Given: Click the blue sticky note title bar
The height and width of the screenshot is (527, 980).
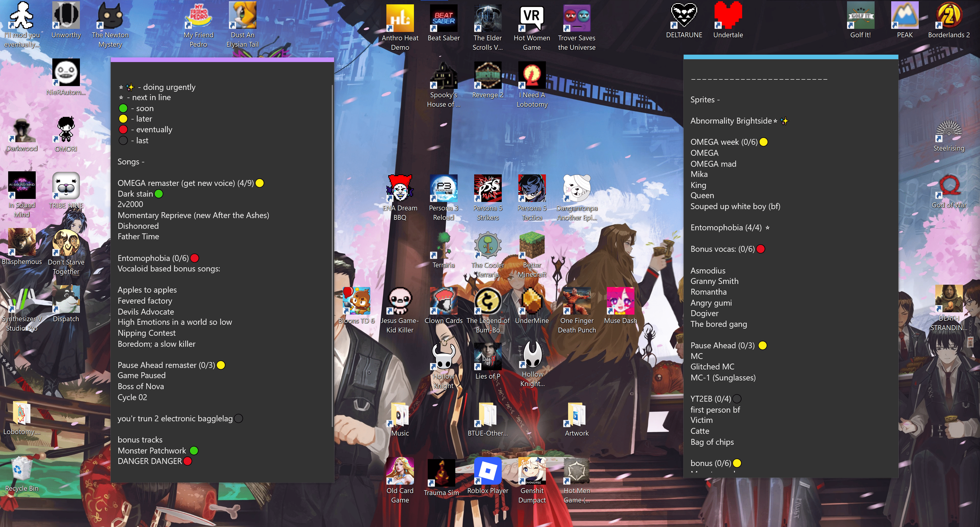Looking at the screenshot, I should (791, 57).
